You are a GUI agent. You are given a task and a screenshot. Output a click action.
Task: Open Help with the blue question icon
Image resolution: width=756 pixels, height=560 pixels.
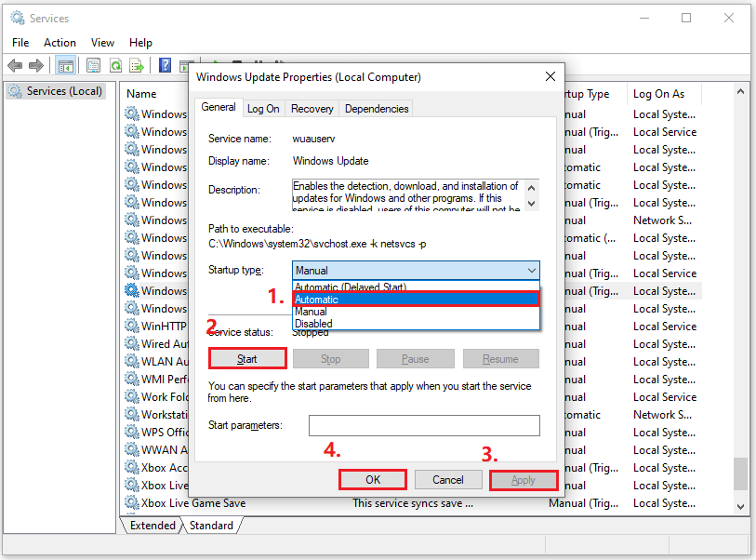[x=165, y=65]
